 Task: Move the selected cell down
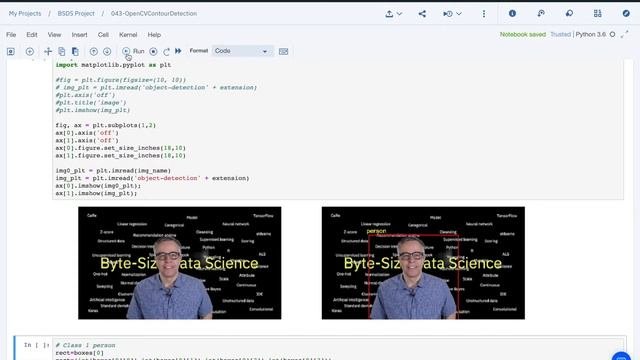[107, 51]
